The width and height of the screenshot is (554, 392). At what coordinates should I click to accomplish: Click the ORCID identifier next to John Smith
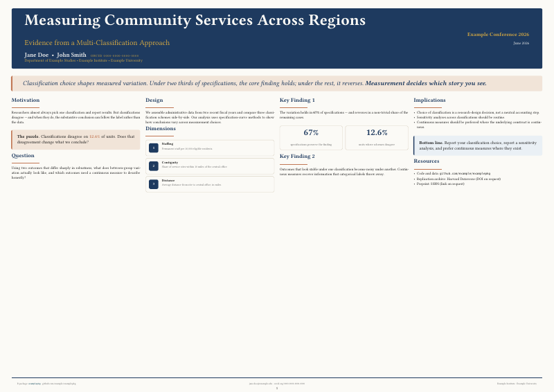pos(115,55)
